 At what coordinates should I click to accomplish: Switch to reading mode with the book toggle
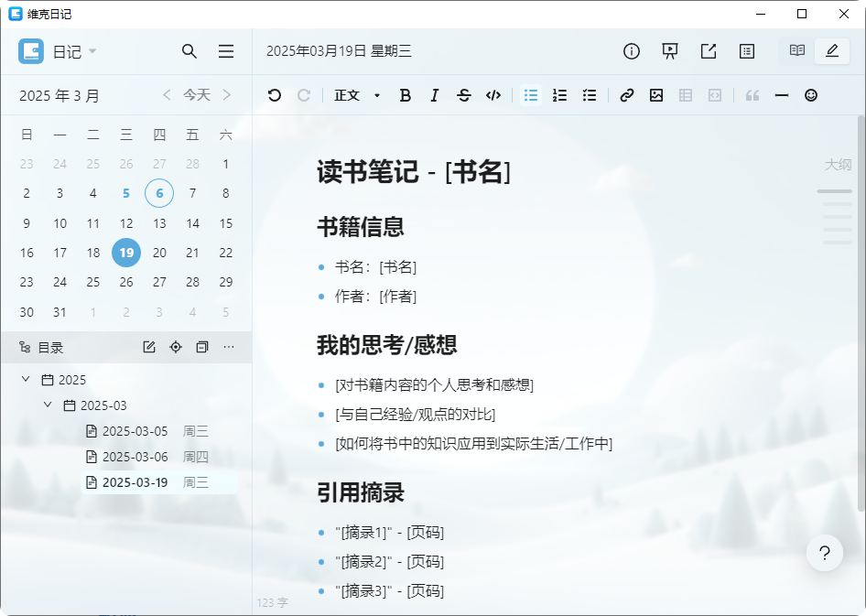pos(796,51)
